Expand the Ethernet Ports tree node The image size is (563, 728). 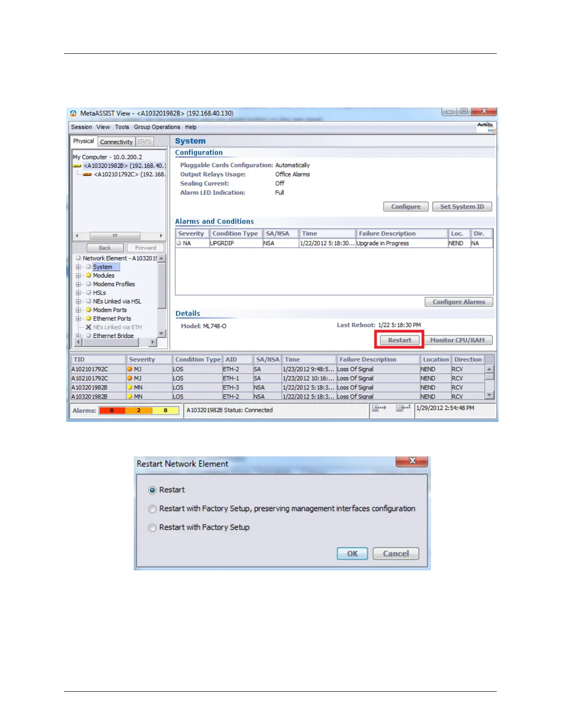(78, 318)
